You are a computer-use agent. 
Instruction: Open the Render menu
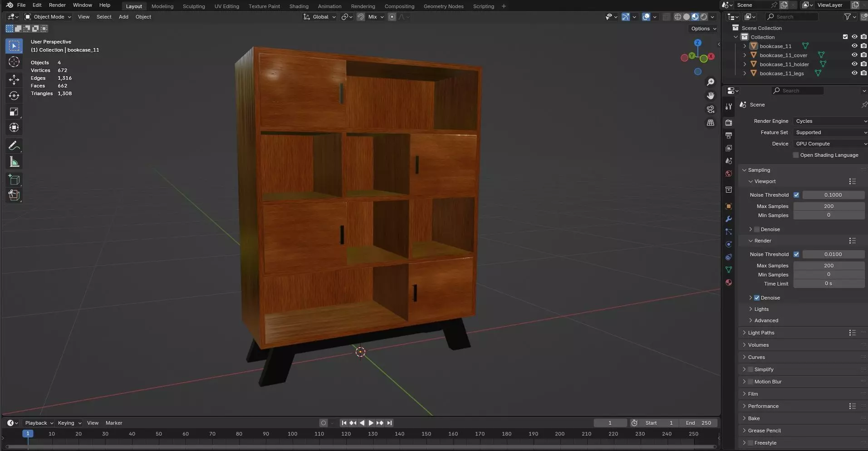(57, 5)
